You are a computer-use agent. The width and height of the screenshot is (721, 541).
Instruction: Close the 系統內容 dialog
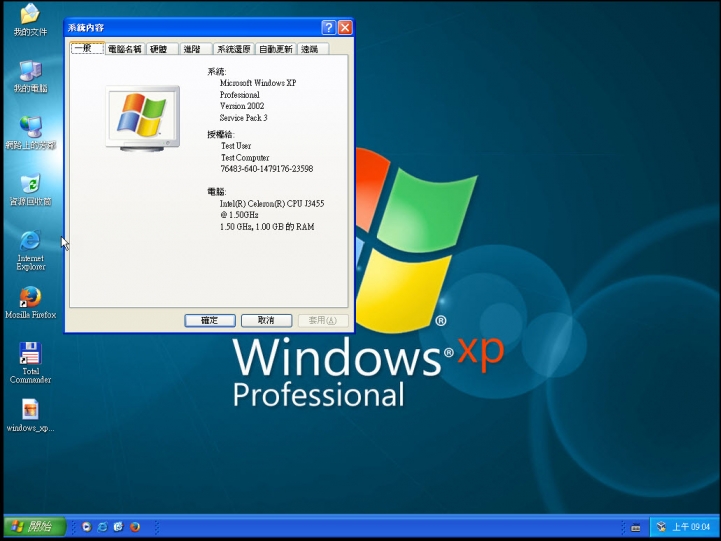tap(345, 28)
